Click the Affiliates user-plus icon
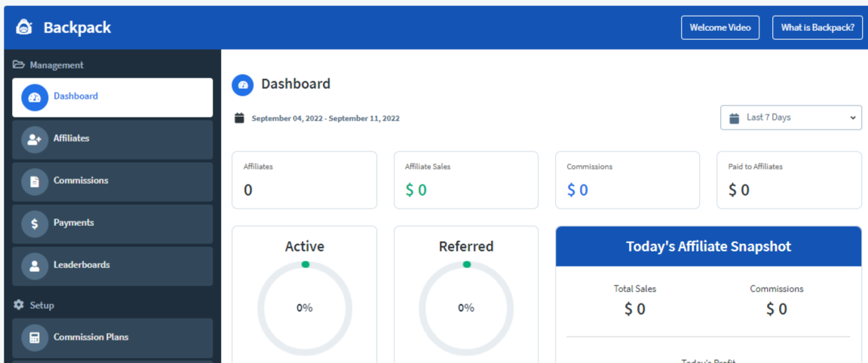Viewport: 868px width, 363px height. [x=35, y=140]
